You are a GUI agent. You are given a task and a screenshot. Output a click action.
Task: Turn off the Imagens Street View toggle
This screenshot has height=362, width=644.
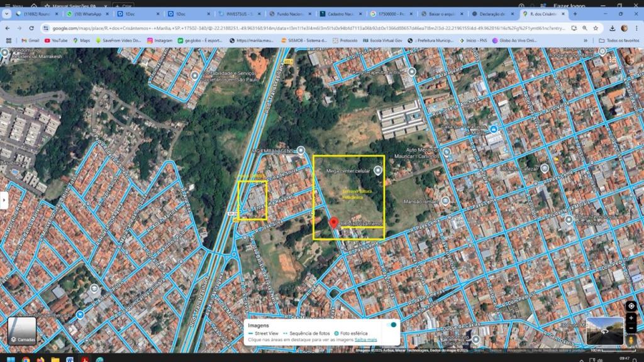[x=392, y=325]
